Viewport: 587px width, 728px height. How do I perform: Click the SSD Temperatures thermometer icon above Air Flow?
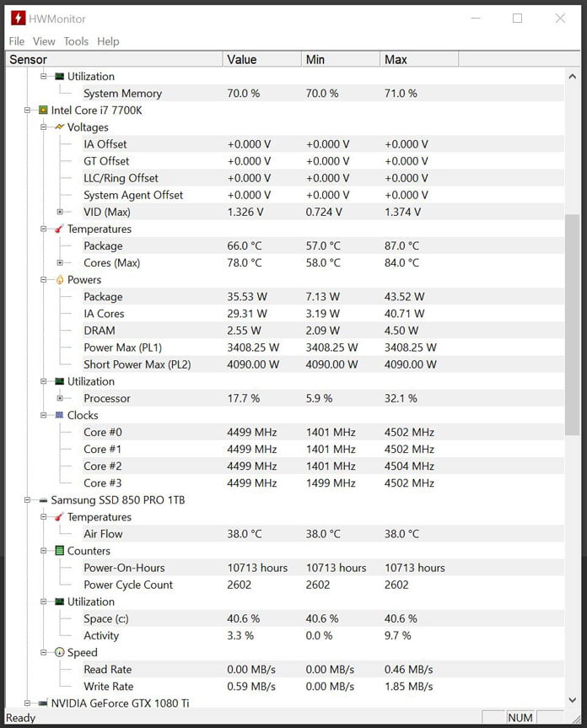59,517
